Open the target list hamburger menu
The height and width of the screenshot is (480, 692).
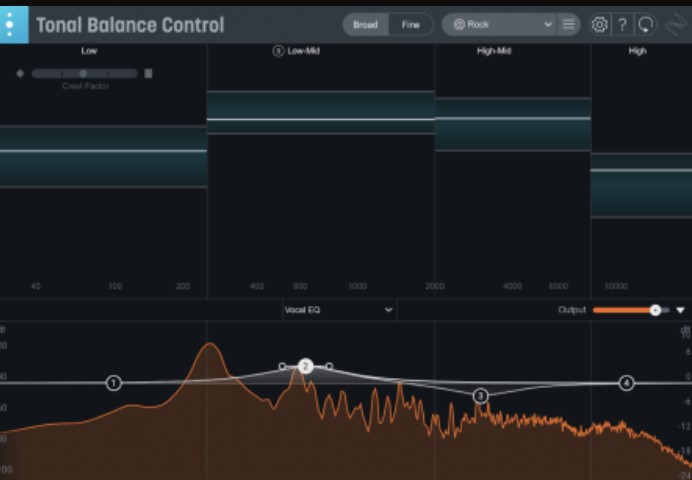pos(568,25)
